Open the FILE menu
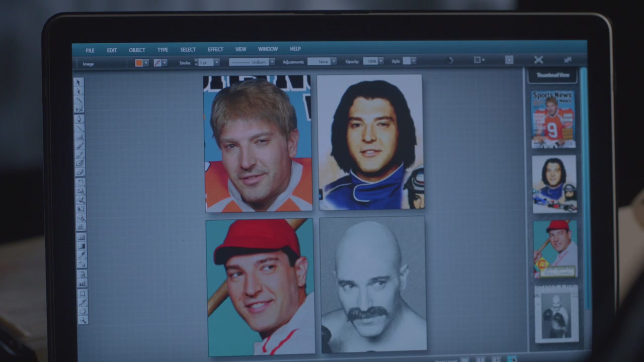The height and width of the screenshot is (362, 644). [x=90, y=50]
